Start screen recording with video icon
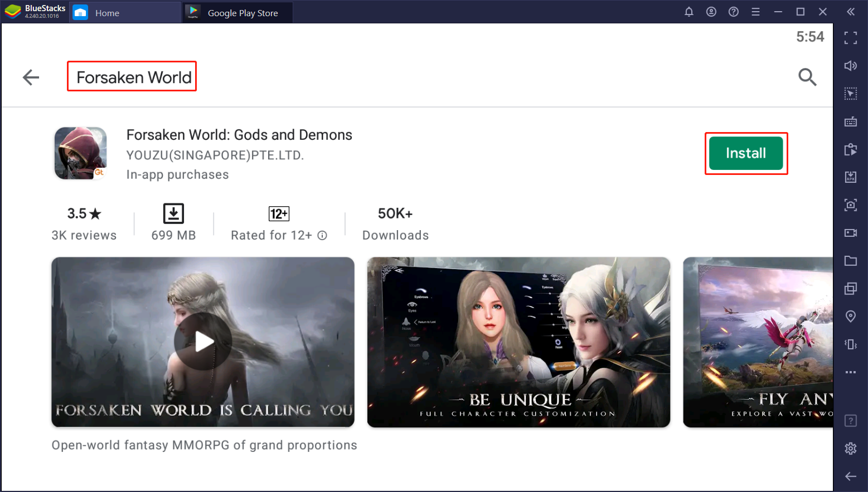This screenshot has width=868, height=492. [x=851, y=233]
